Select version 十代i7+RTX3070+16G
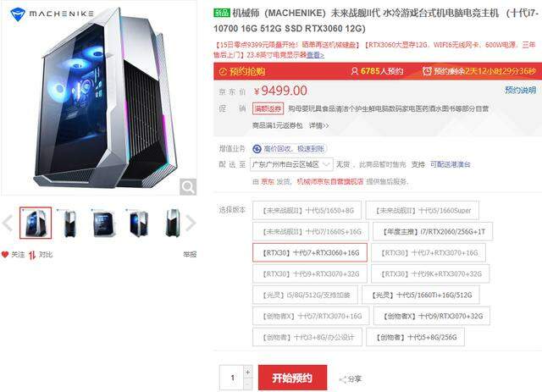Image resolution: width=542 pixels, height=392 pixels. point(429,253)
